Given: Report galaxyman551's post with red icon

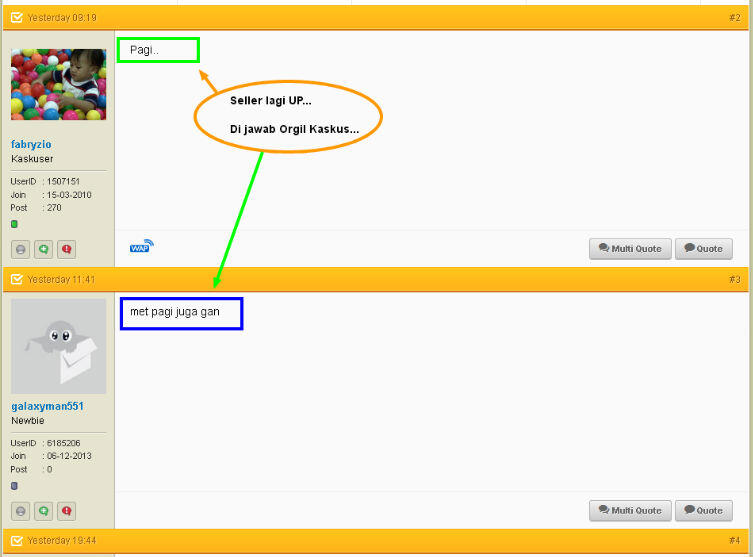Looking at the screenshot, I should [x=66, y=511].
